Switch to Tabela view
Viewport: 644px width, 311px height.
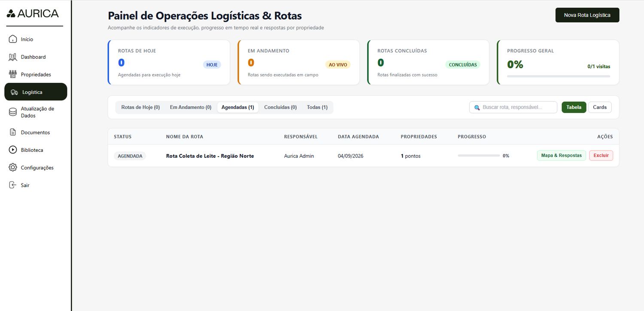point(574,107)
